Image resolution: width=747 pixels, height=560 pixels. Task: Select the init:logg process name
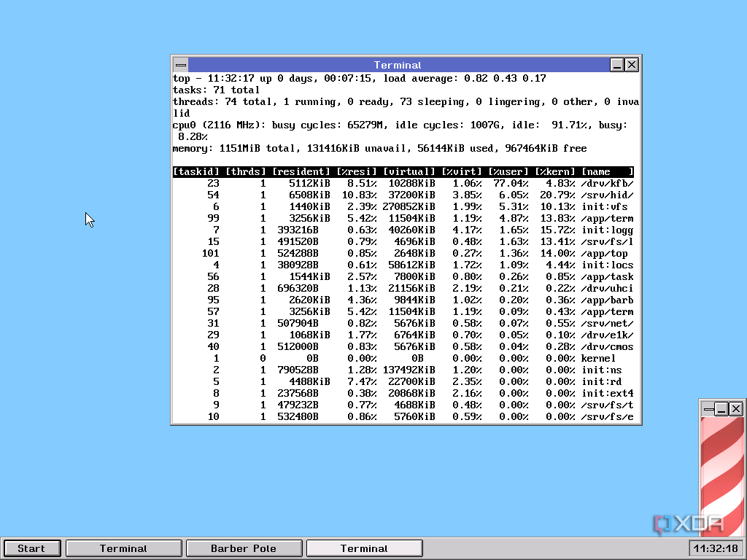point(608,230)
